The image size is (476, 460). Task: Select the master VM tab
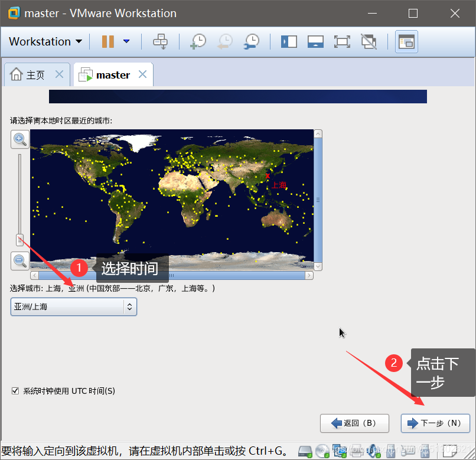[113, 74]
